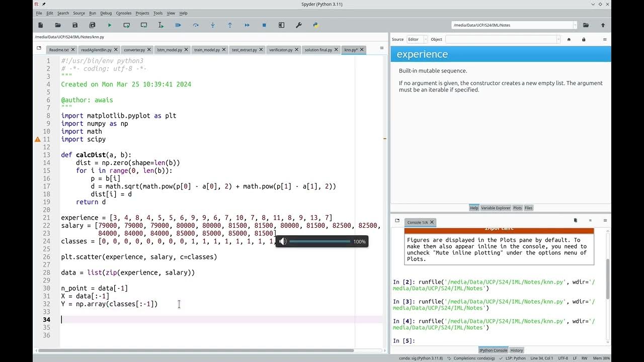The image size is (644, 362).
Task: Switch to the converter.py tab
Action: pos(134,50)
